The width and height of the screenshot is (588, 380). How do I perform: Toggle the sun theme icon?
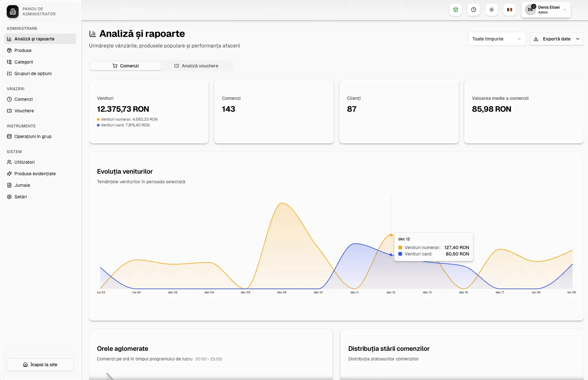[491, 10]
